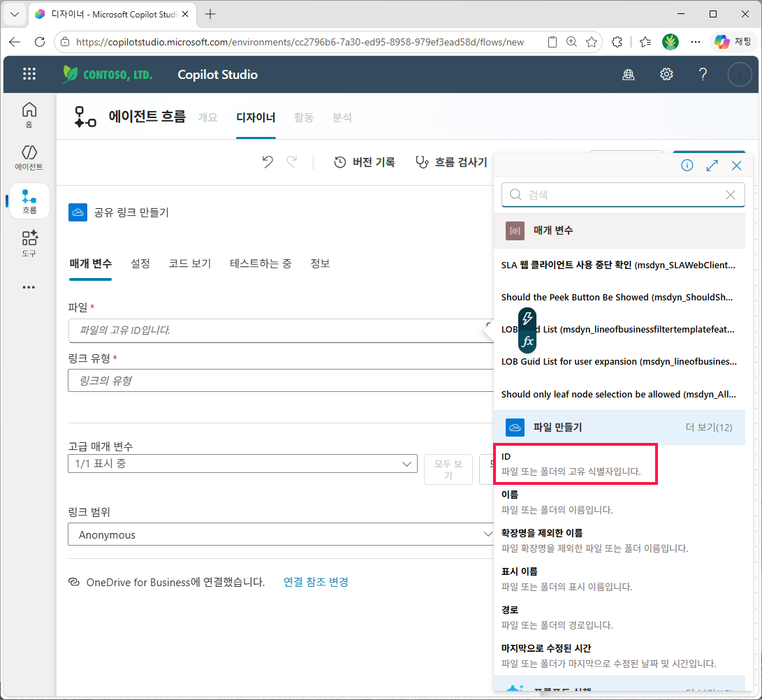
Task: Select Flows (흐름) in the sidebar
Action: [x=29, y=201]
